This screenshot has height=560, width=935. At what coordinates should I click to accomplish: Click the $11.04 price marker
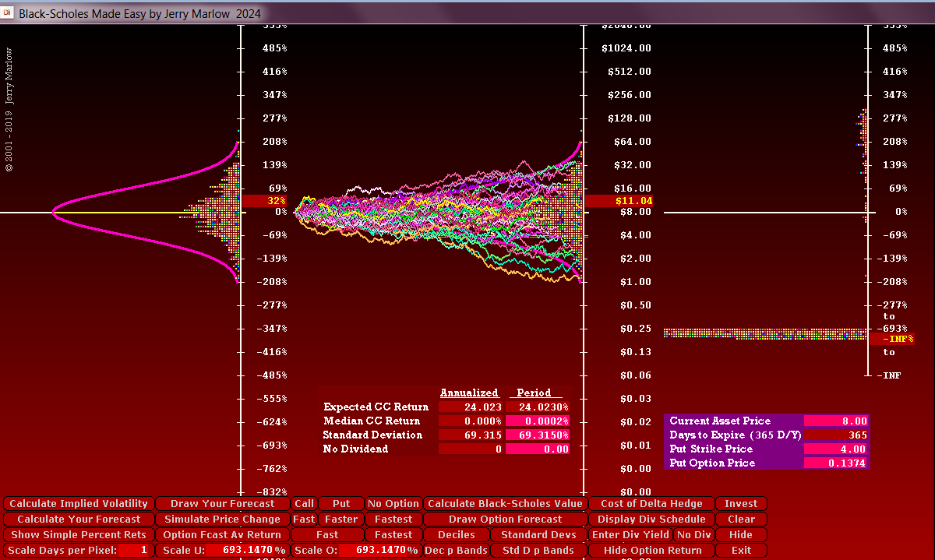[x=619, y=201]
